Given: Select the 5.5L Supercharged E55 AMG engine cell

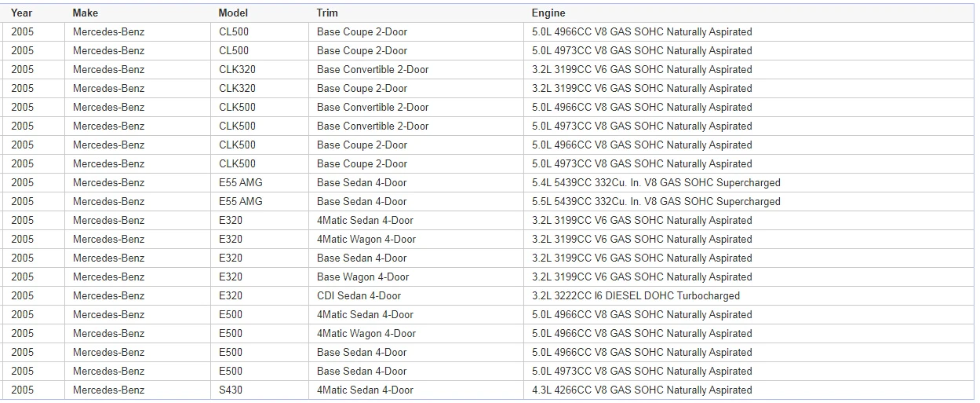Looking at the screenshot, I should (x=749, y=202).
